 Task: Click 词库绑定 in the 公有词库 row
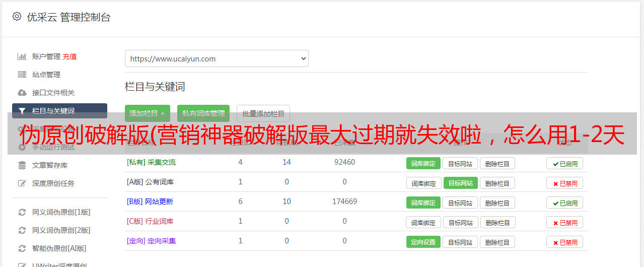[423, 183]
